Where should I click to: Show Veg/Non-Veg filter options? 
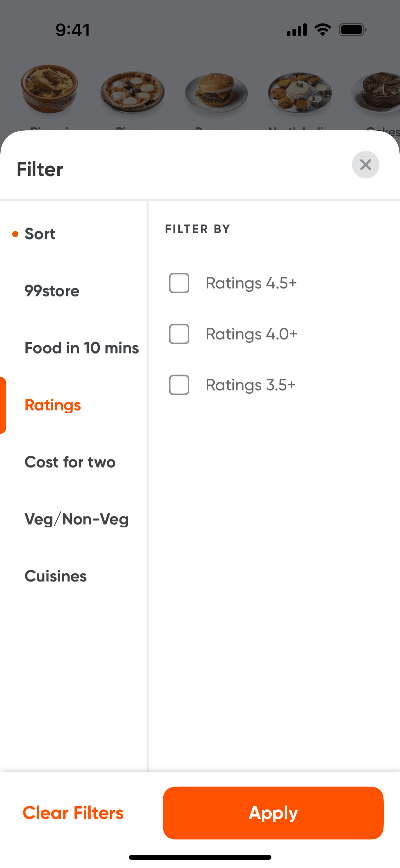click(76, 519)
